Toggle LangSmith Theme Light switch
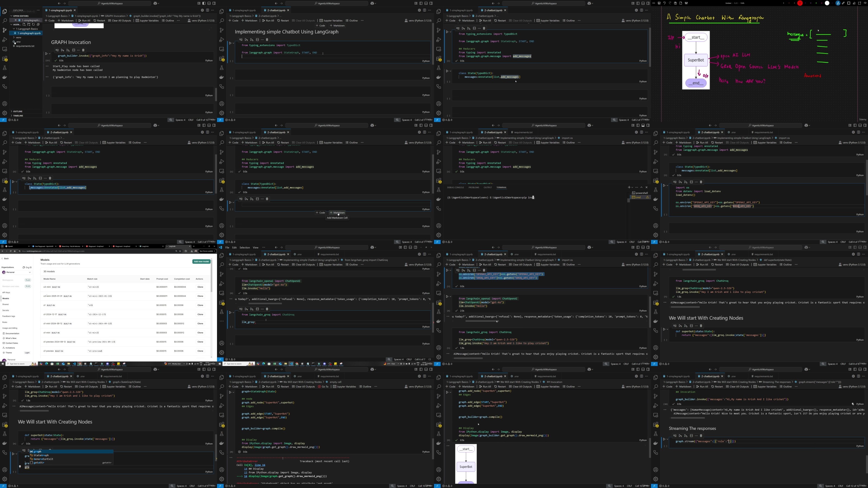Image resolution: width=868 pixels, height=488 pixels. (x=27, y=353)
